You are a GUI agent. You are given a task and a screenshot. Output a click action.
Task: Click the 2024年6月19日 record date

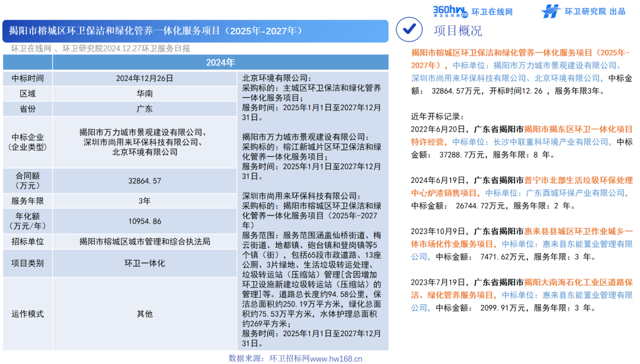pos(438,180)
